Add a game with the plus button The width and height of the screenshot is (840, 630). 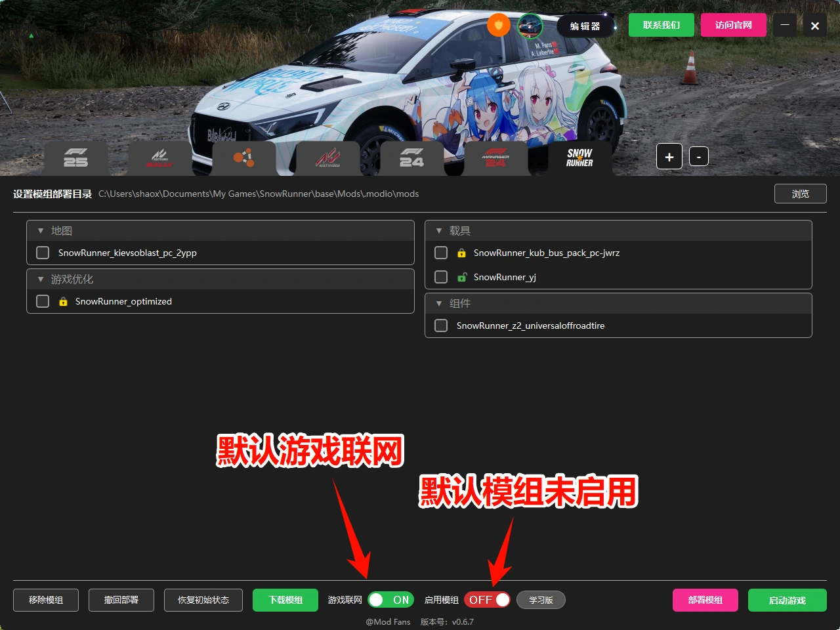[x=669, y=157]
